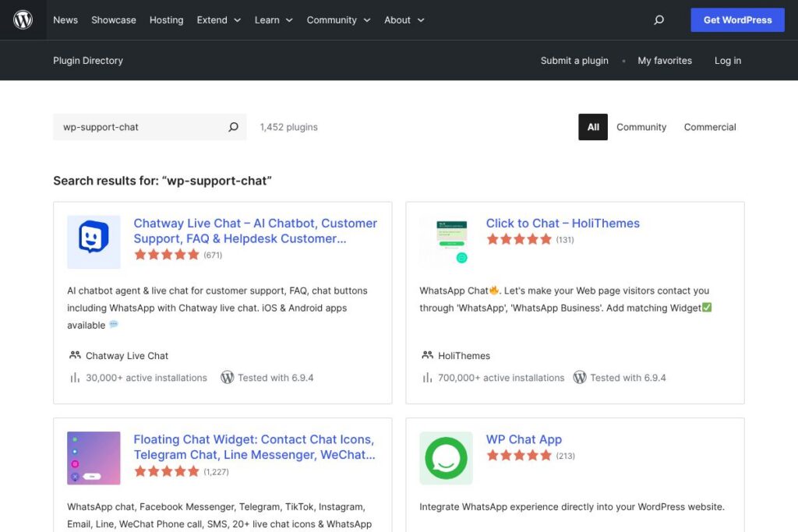Go to My favorites

665,61
